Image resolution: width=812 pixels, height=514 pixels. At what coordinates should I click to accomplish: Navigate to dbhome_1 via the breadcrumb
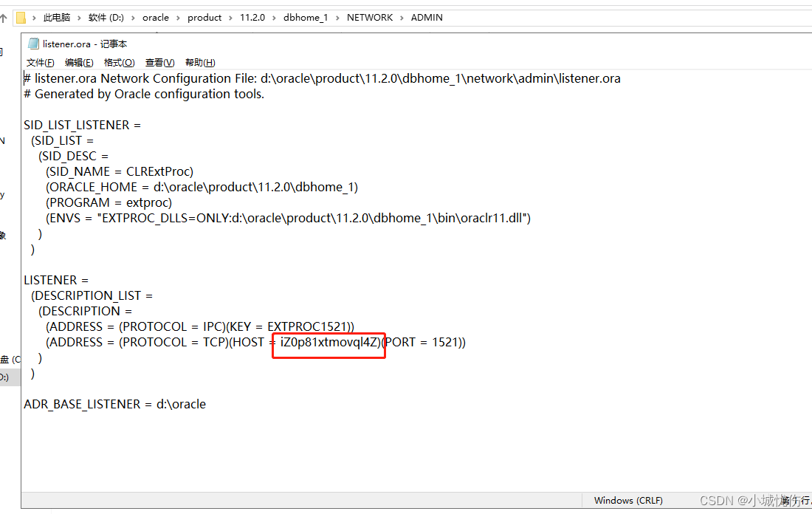click(306, 17)
